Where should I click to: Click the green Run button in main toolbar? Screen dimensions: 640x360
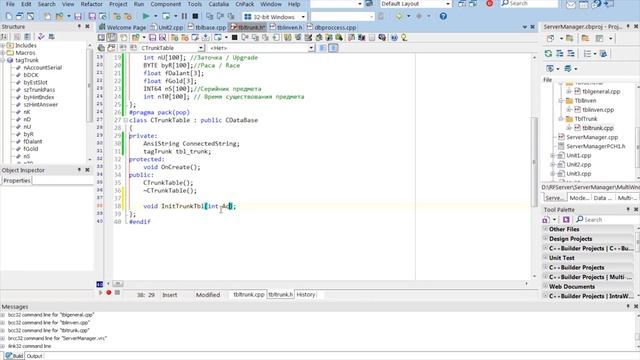(x=146, y=16)
